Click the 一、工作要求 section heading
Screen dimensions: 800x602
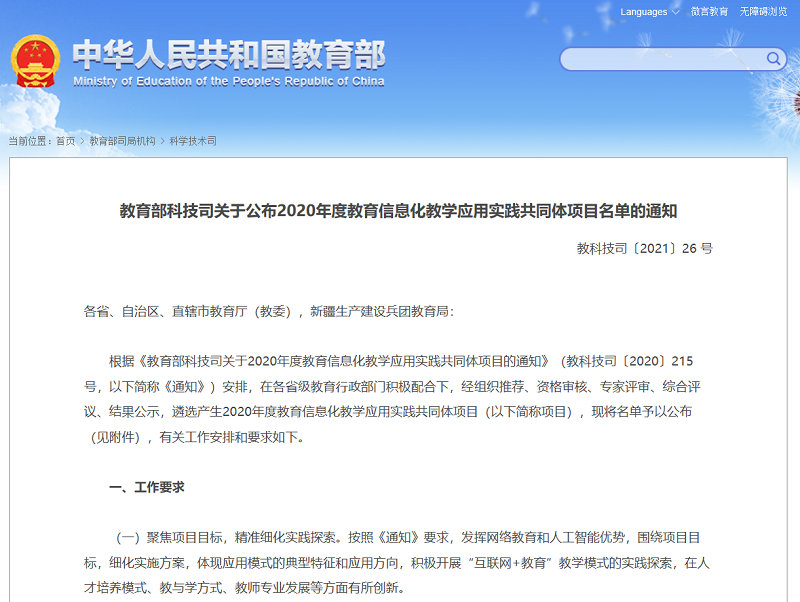coord(144,487)
